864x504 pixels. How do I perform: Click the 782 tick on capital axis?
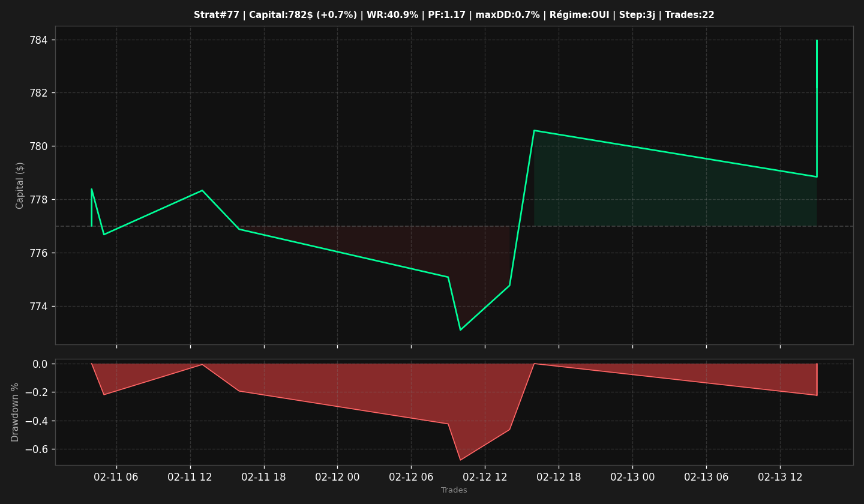point(40,93)
